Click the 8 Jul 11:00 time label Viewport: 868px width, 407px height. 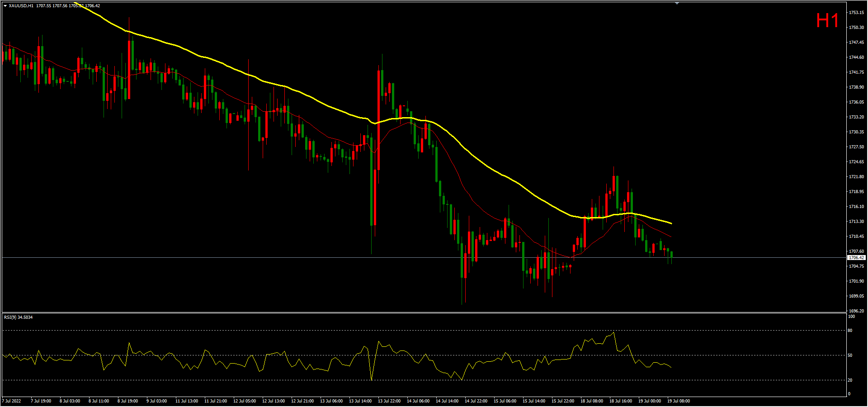point(99,401)
